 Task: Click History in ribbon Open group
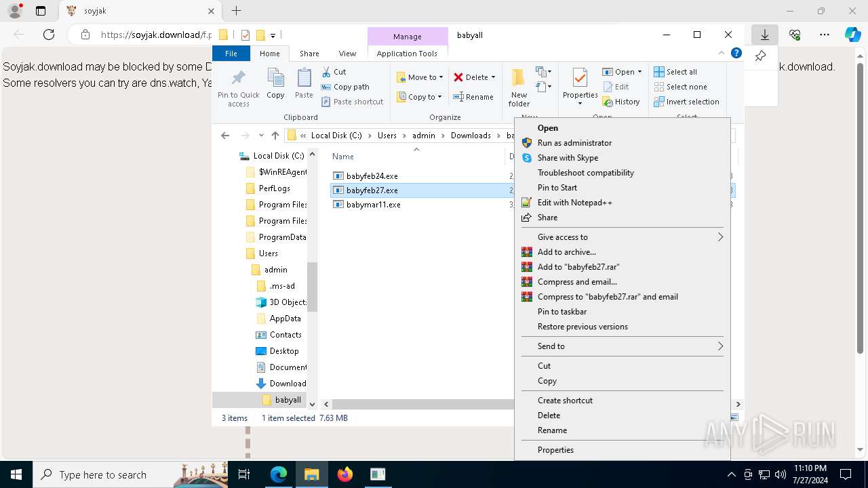pyautogui.click(x=620, y=102)
